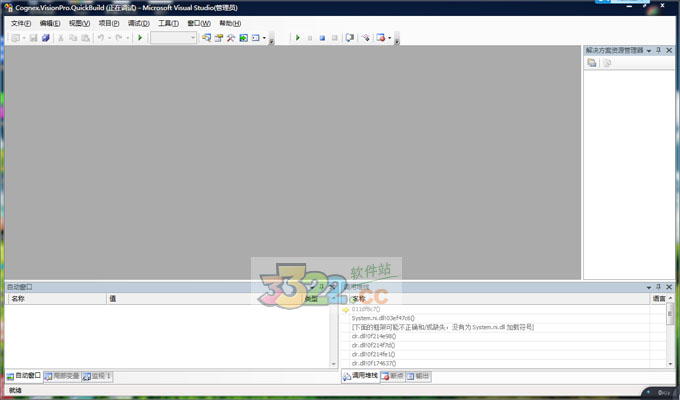This screenshot has width=680, height=400.
Task: Click the Step Into debug icon
Action: click(366, 38)
